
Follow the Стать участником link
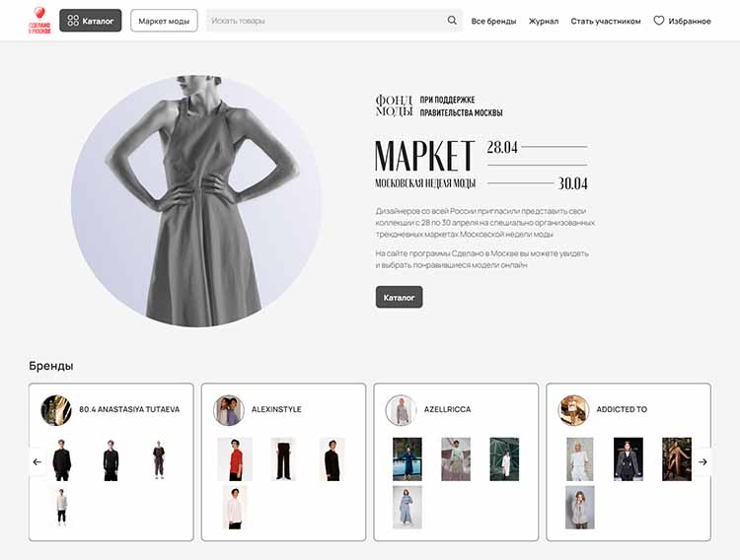click(x=606, y=22)
